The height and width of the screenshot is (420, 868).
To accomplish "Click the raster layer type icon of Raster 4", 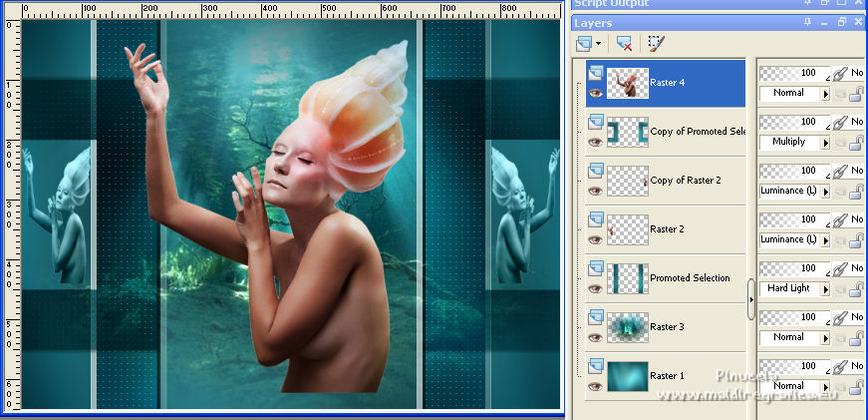I will (596, 73).
